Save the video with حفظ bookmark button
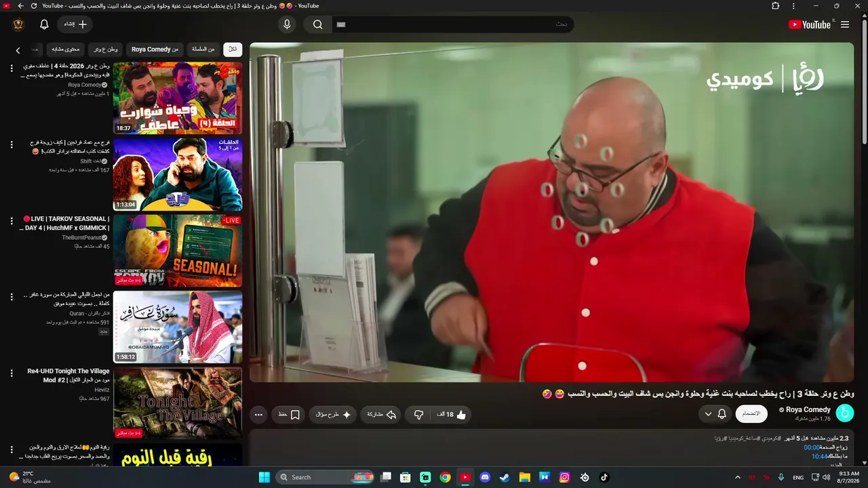868x488 pixels. point(289,414)
